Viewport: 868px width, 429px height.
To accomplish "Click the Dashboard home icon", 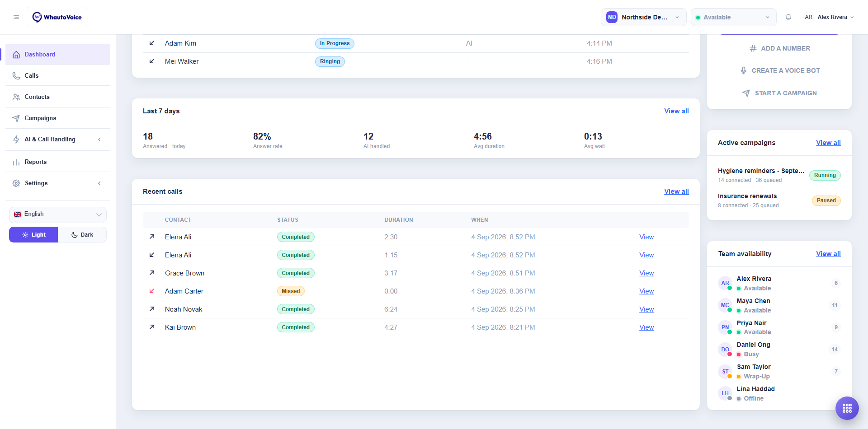I will [16, 55].
